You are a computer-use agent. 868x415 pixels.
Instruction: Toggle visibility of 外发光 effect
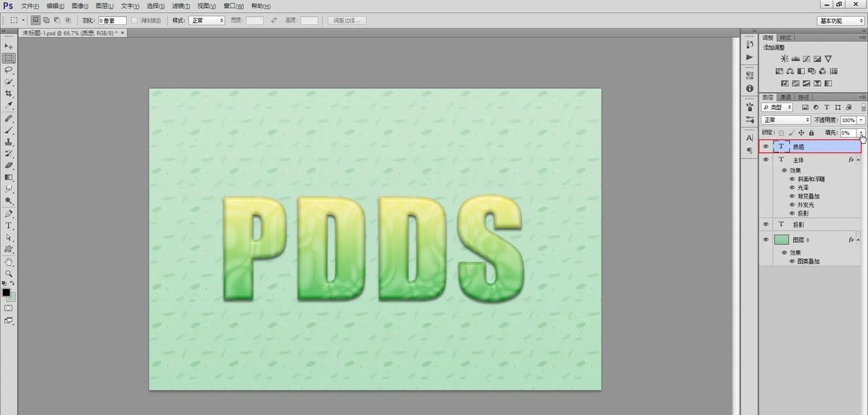point(792,205)
